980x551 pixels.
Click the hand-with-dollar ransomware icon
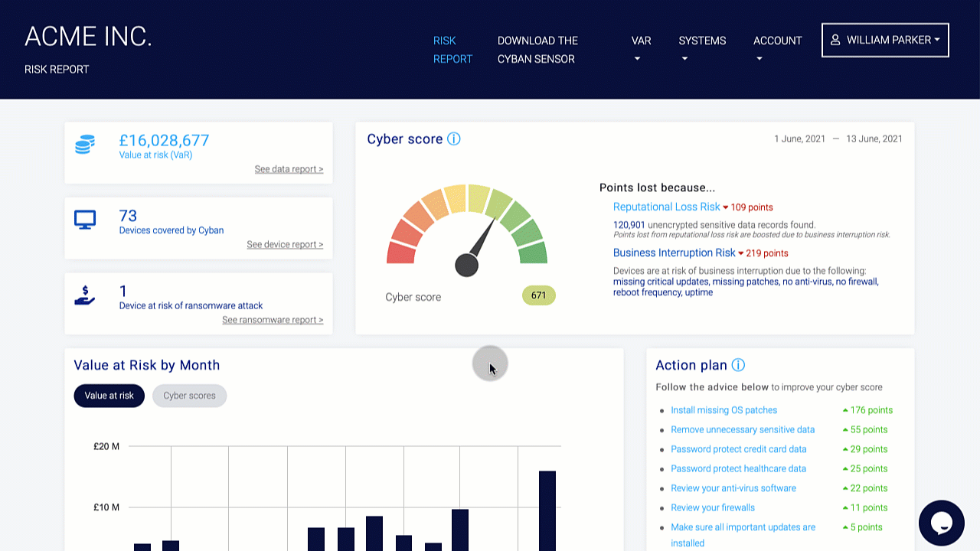coord(85,295)
